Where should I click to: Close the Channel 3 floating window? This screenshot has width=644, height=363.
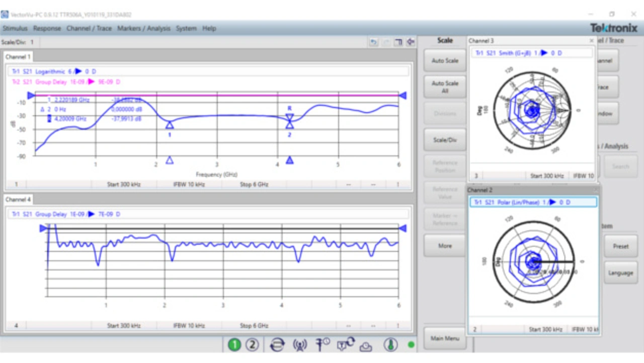pyautogui.click(x=591, y=40)
